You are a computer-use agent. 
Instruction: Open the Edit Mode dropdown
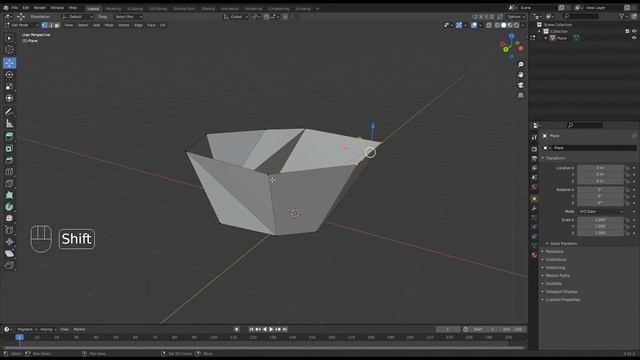(x=21, y=25)
